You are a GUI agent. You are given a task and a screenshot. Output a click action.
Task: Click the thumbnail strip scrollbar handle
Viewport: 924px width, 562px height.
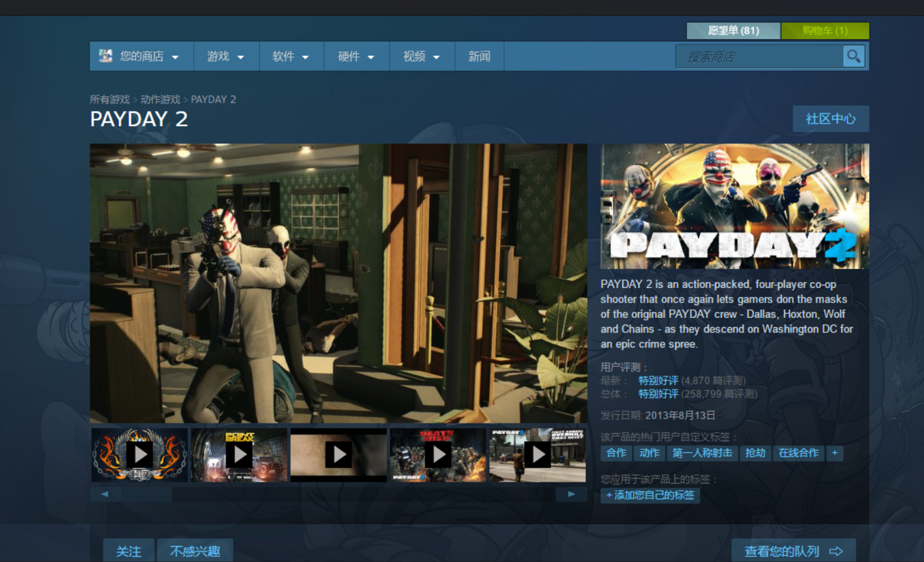147,494
